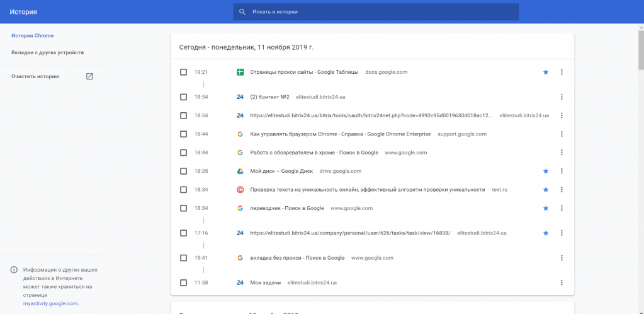Image resolution: width=644 pixels, height=314 pixels.
Task: Click Google Drive favicon of Мой диск
Action: tap(240, 172)
